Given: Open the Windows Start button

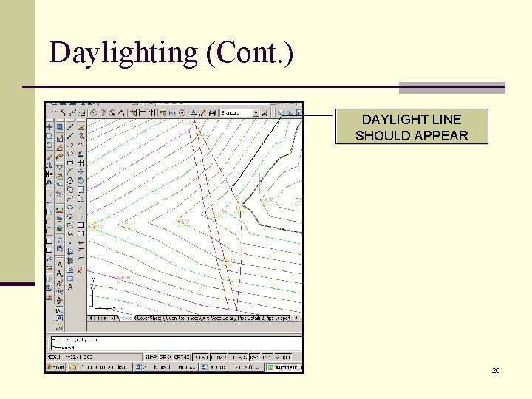Looking at the screenshot, I should [56, 367].
